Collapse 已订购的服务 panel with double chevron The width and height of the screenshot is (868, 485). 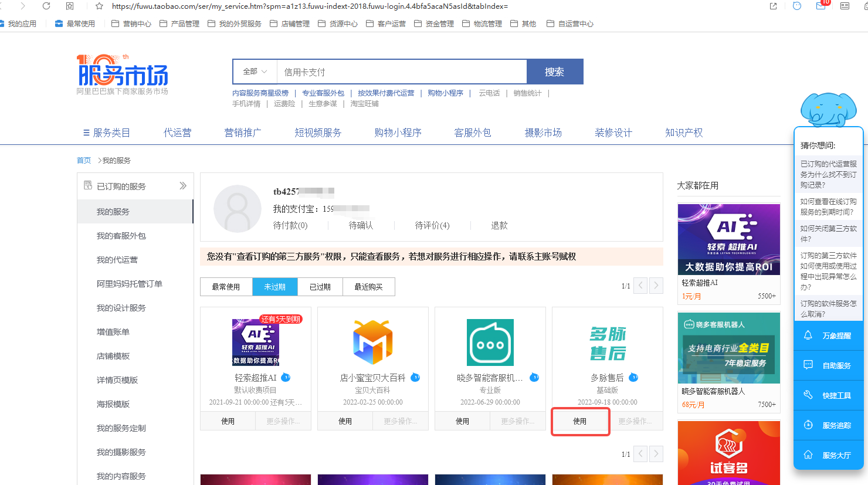183,186
